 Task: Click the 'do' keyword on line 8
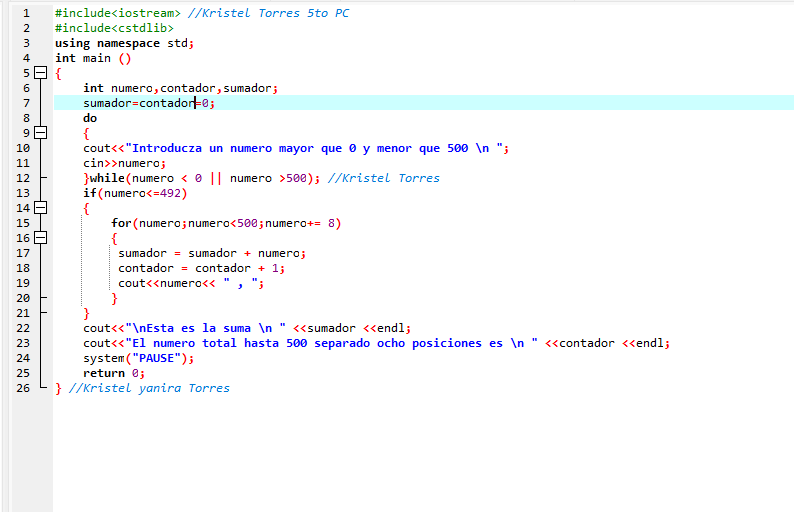90,118
